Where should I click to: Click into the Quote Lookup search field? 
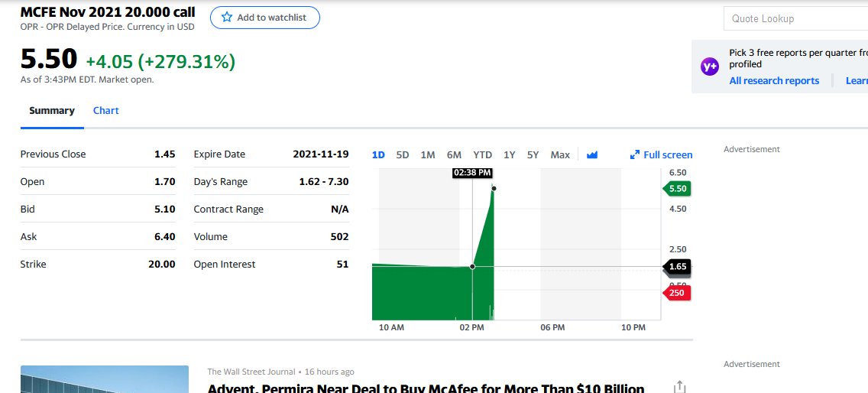[x=795, y=18]
